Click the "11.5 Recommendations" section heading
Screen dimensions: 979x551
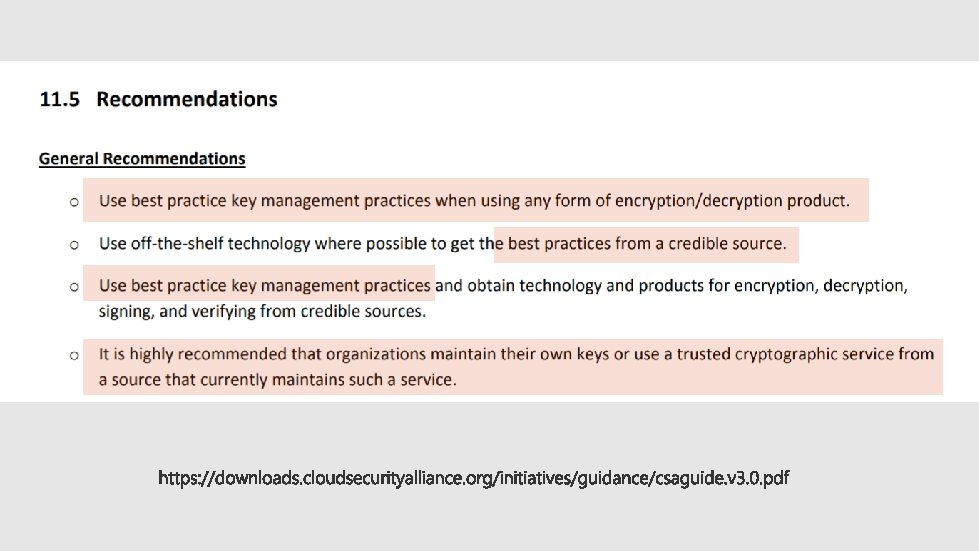pyautogui.click(x=158, y=100)
